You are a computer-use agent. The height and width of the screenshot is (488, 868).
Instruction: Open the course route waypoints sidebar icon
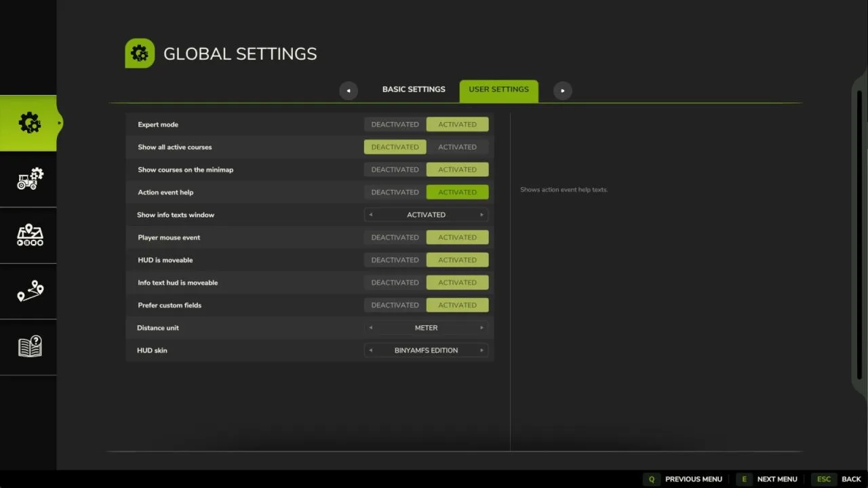click(30, 291)
